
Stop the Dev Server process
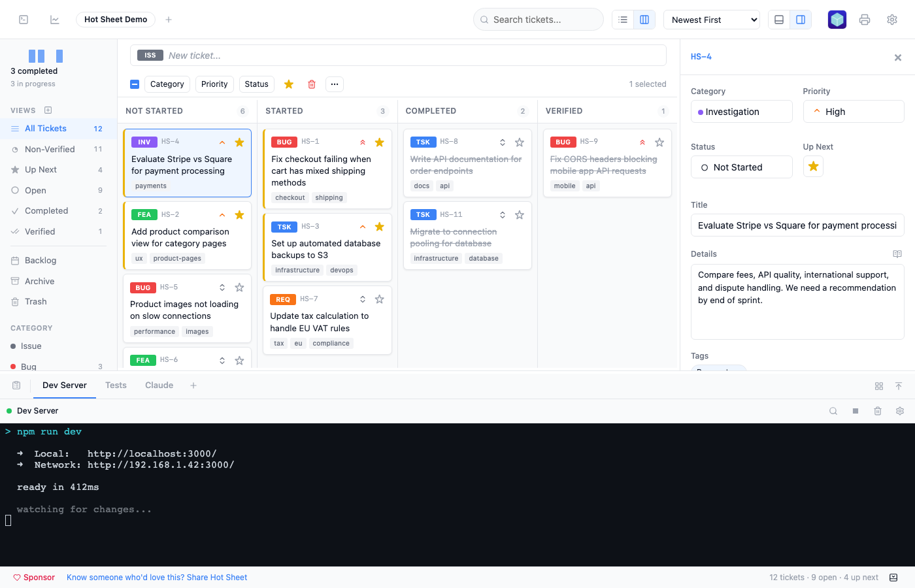point(856,411)
